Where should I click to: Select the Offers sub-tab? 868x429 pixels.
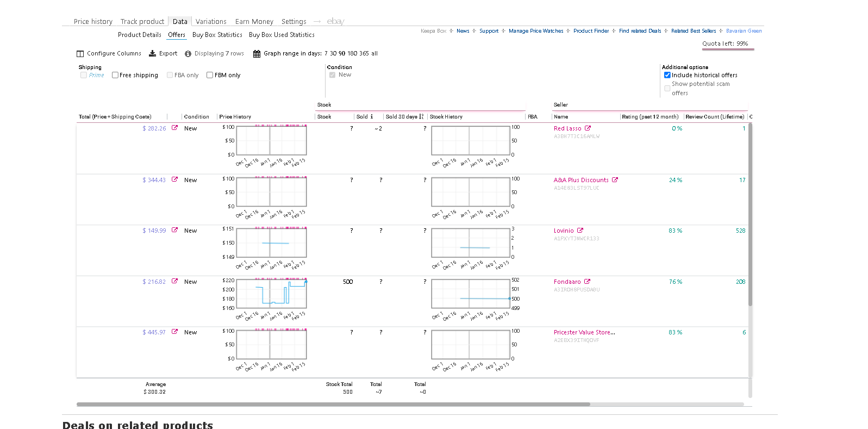pos(177,35)
